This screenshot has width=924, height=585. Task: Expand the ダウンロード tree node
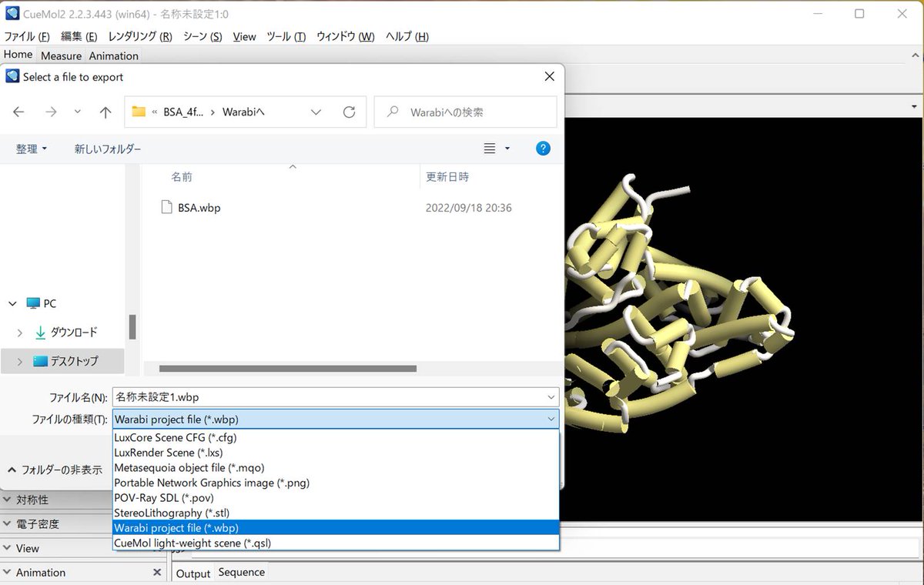point(20,333)
